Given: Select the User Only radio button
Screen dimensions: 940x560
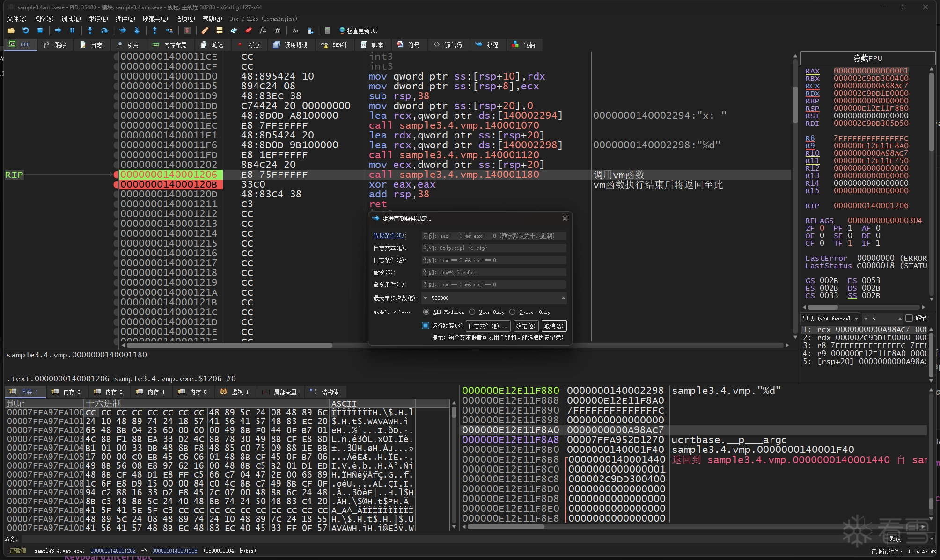Looking at the screenshot, I should pyautogui.click(x=472, y=312).
